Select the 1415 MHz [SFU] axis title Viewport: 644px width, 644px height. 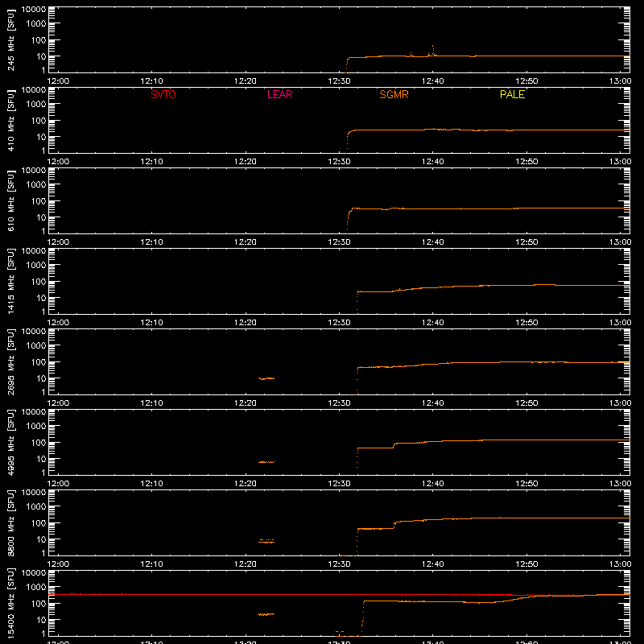click(x=11, y=282)
